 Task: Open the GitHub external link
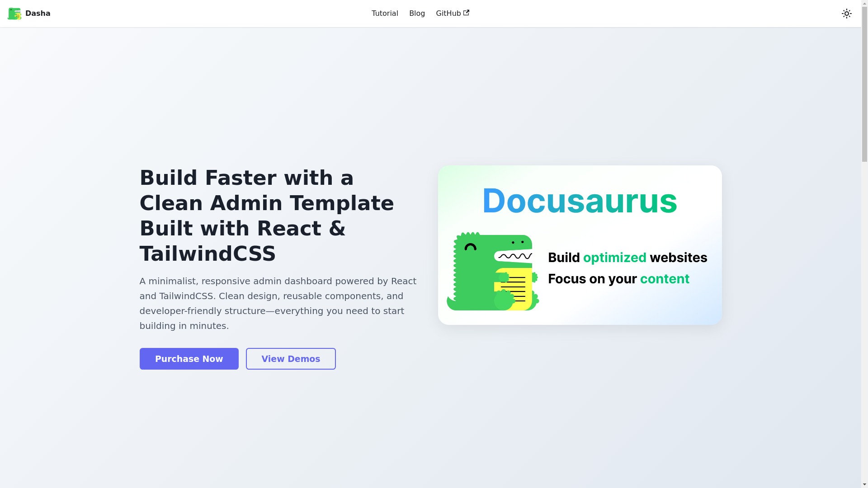coord(453,14)
